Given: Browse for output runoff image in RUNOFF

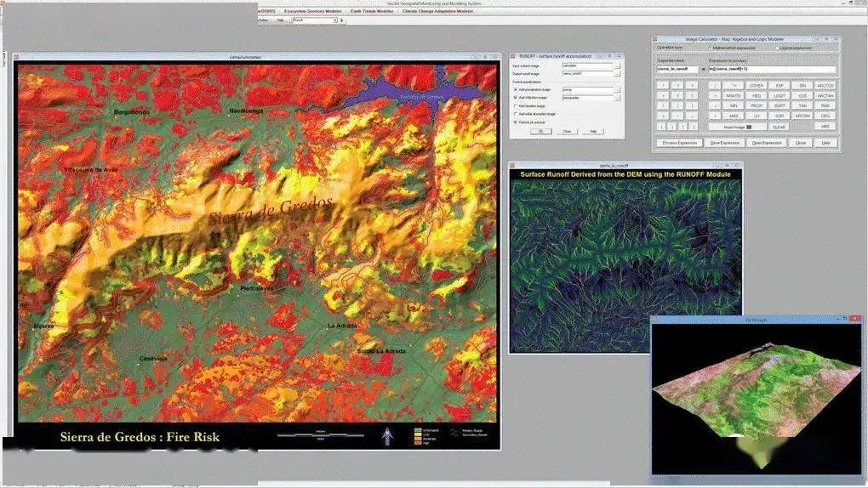Looking at the screenshot, I should 617,74.
